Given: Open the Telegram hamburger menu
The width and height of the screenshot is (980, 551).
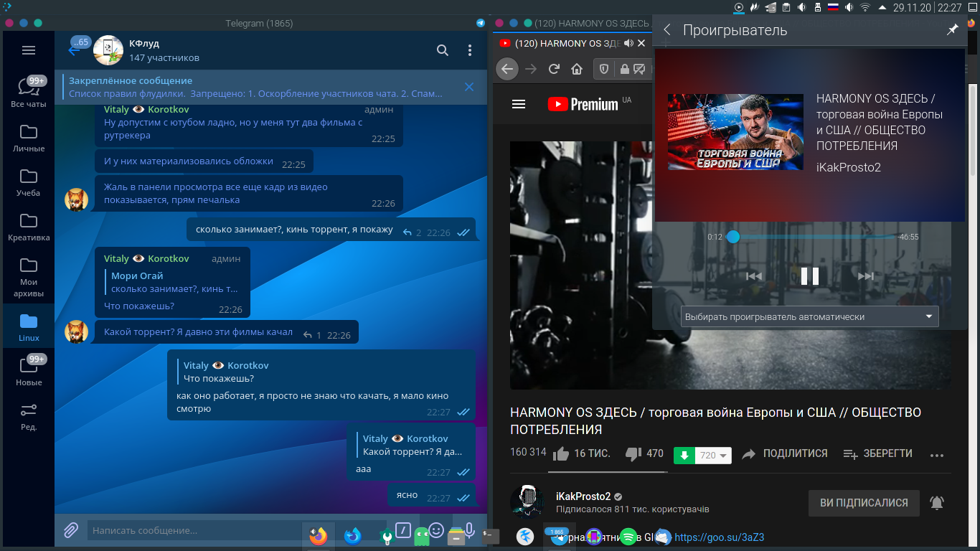Looking at the screenshot, I should [28, 50].
